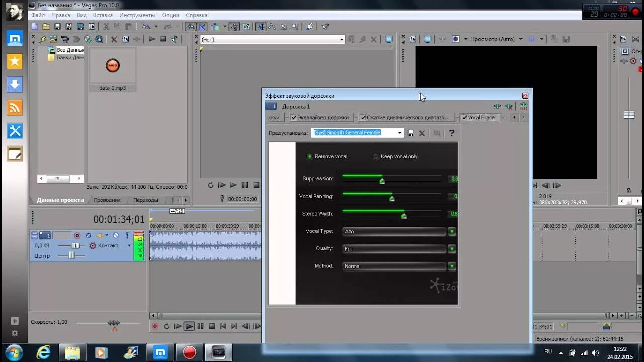The width and height of the screenshot is (644, 362).
Task: Stop timeline playback
Action: (x=212, y=326)
